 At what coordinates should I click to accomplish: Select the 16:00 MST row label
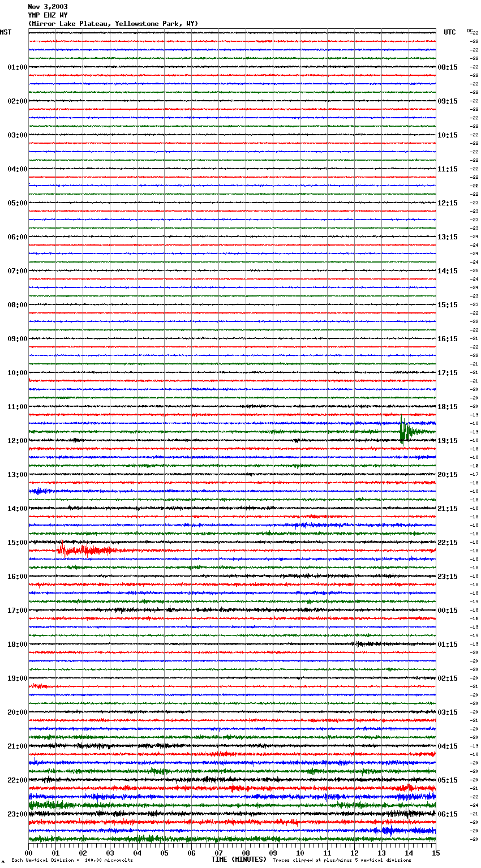point(17,577)
